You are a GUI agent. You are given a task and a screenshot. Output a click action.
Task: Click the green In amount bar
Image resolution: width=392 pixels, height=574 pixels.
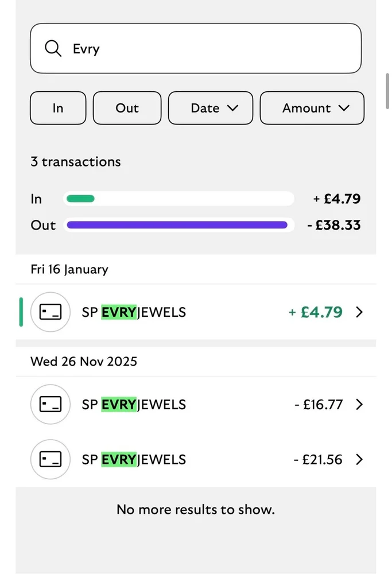click(80, 199)
